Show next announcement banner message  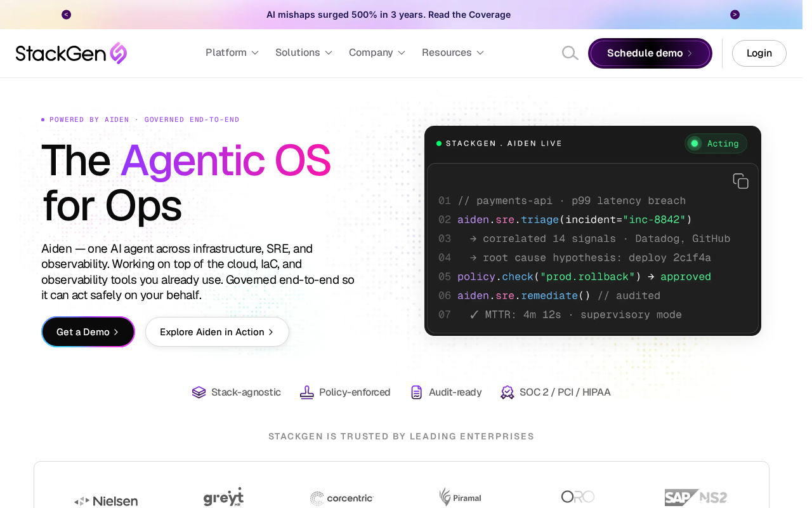[x=735, y=15]
